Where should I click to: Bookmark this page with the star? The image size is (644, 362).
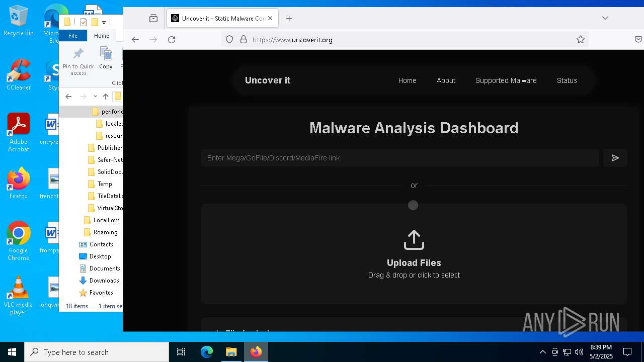(x=581, y=40)
